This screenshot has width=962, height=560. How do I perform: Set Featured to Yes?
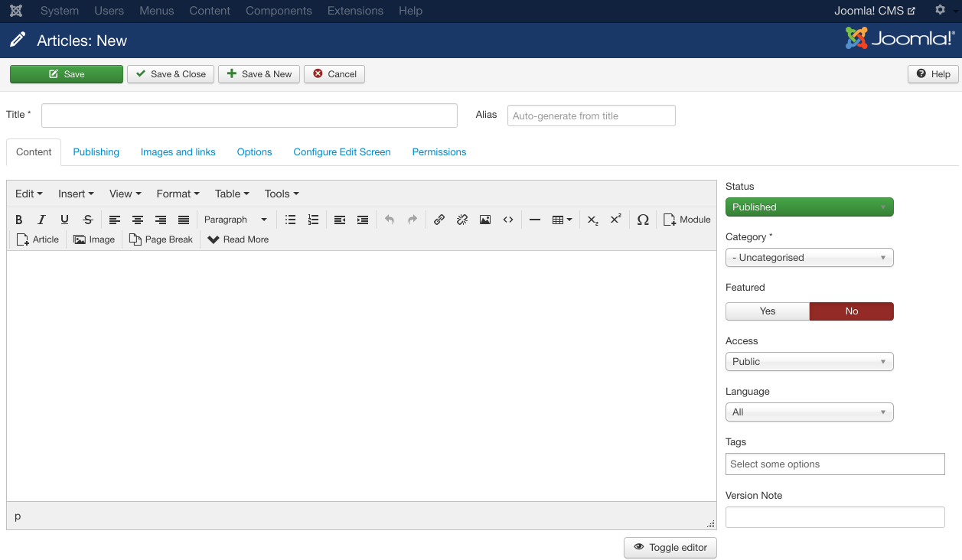pos(767,311)
